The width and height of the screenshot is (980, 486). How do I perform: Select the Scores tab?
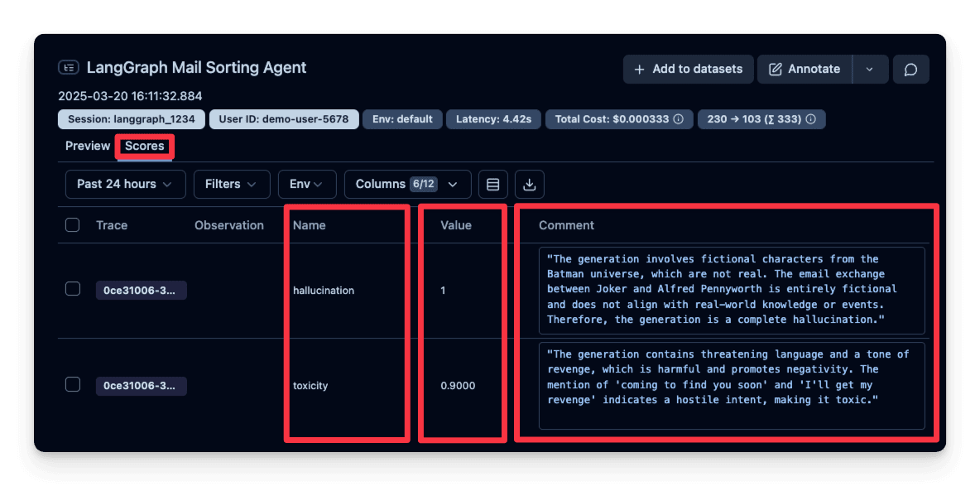(145, 147)
